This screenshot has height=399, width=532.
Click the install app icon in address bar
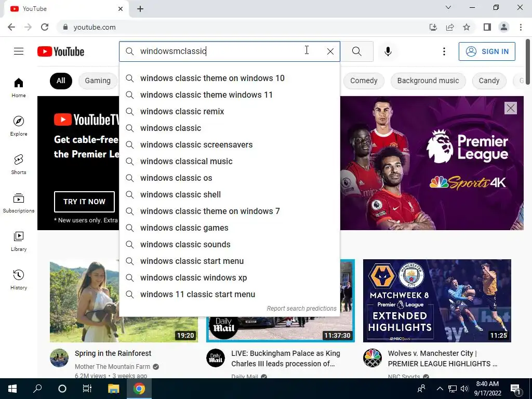pos(433,27)
